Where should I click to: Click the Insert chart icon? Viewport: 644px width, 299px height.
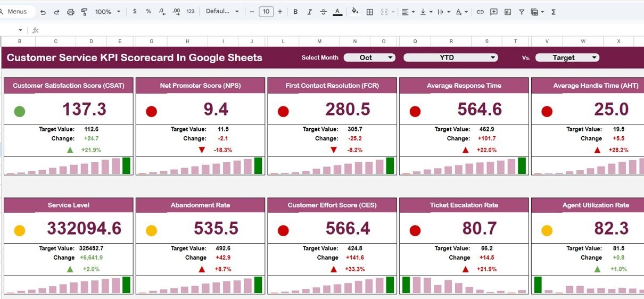(508, 12)
